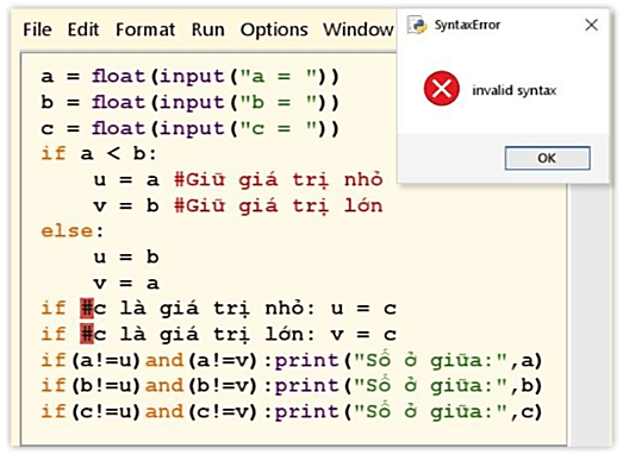Viewport: 620px width, 453px height.
Task: Click the "invalid syntax" message text
Action: 513,91
